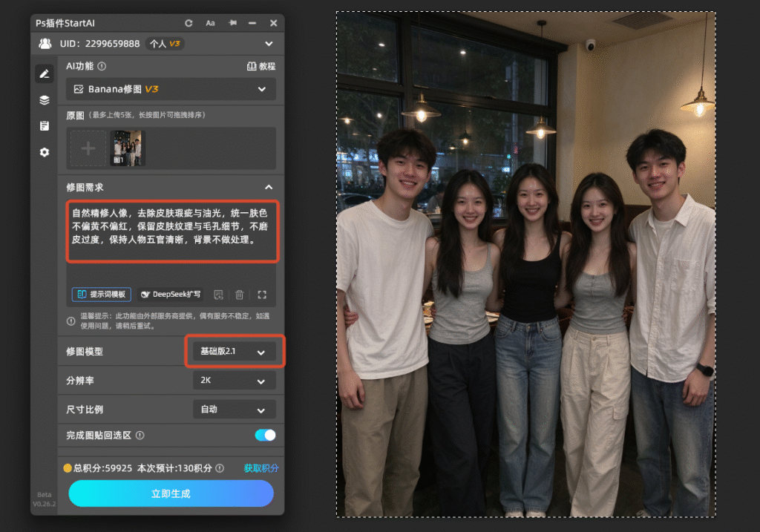
Task: Open the Banana修图 V3 function dropdown
Action: pos(171,89)
